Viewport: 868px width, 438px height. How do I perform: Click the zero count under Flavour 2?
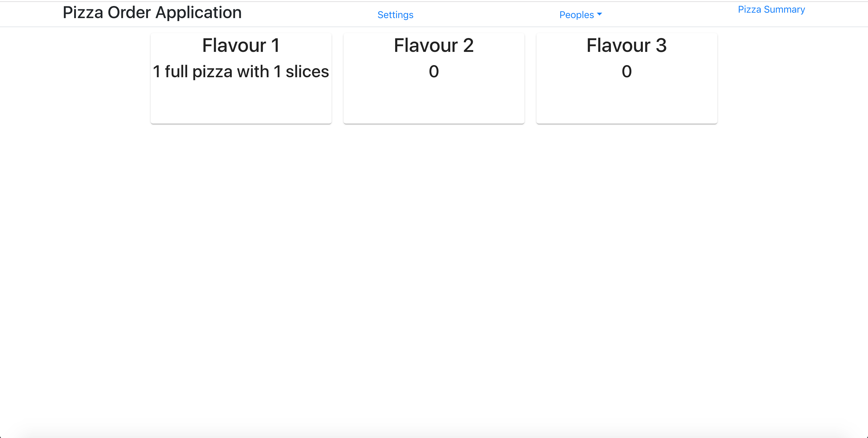pyautogui.click(x=433, y=71)
